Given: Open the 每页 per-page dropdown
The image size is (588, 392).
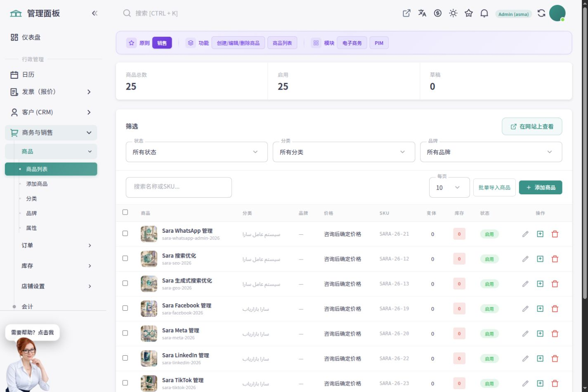Looking at the screenshot, I should pyautogui.click(x=449, y=187).
